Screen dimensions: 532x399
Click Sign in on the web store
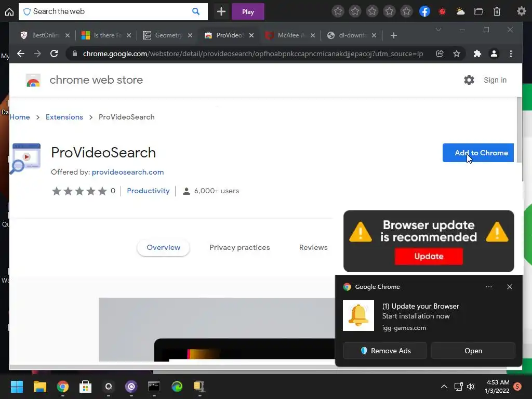click(495, 80)
